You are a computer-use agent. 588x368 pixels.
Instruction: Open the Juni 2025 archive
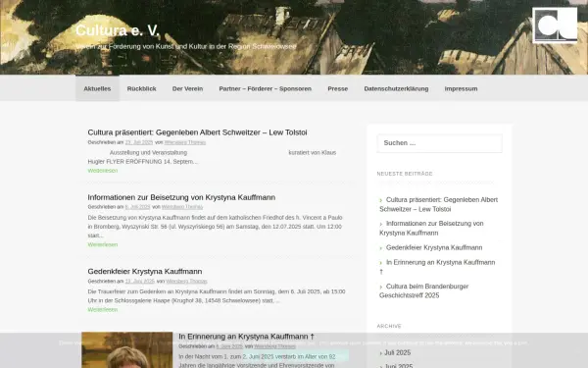(x=398, y=365)
